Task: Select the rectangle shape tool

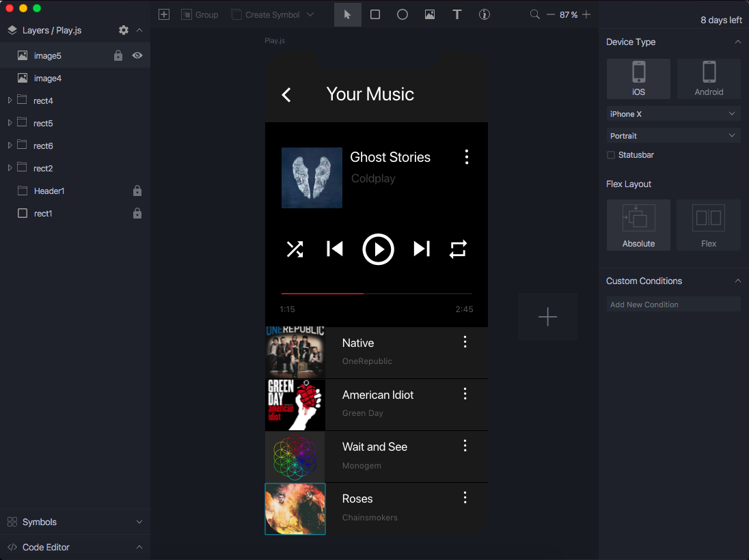Action: [x=375, y=14]
